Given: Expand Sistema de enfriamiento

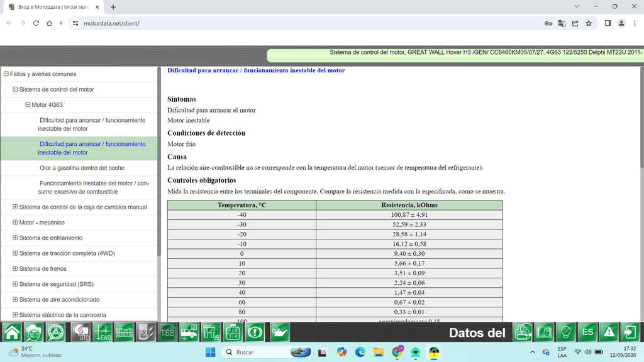Looking at the screenshot, I should 15,238.
